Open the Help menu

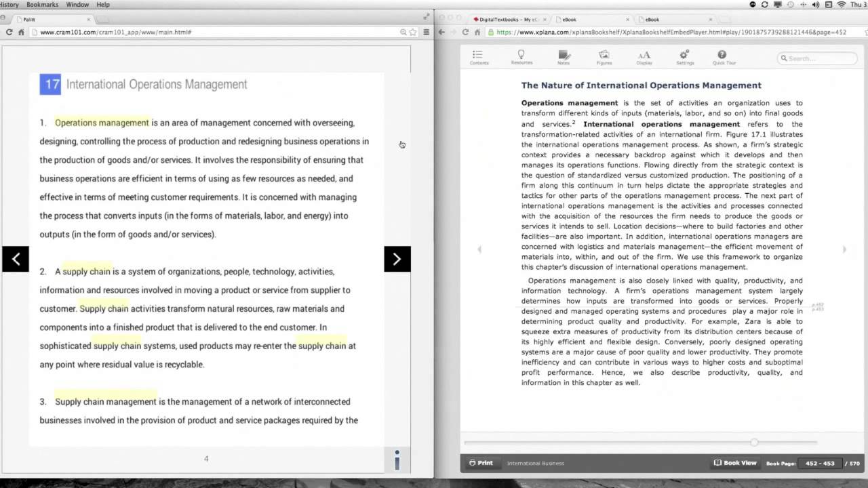coord(103,5)
